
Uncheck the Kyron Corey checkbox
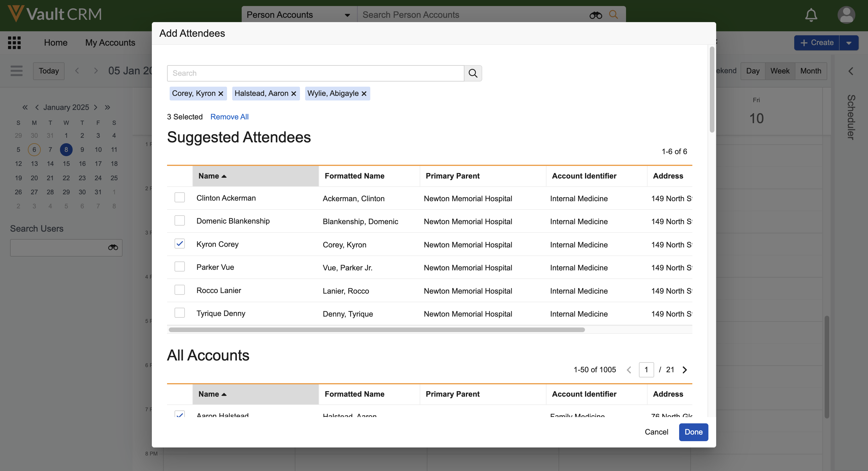click(x=180, y=244)
